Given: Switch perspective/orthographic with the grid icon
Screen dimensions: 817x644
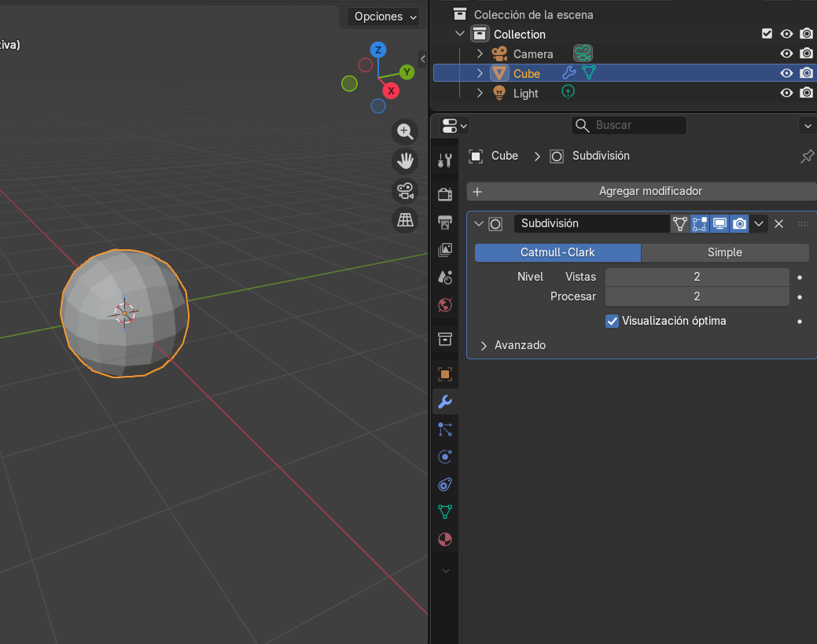Looking at the screenshot, I should point(405,220).
